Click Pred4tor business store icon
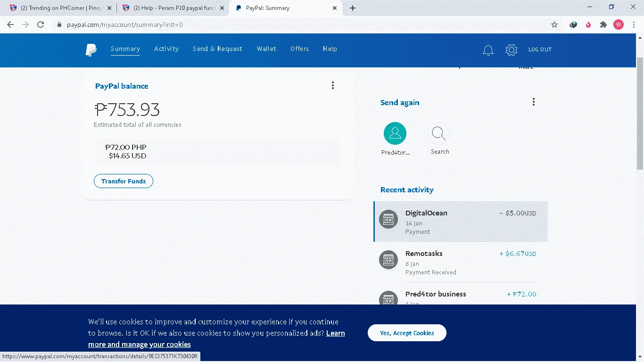The image size is (644, 362). pos(388,297)
